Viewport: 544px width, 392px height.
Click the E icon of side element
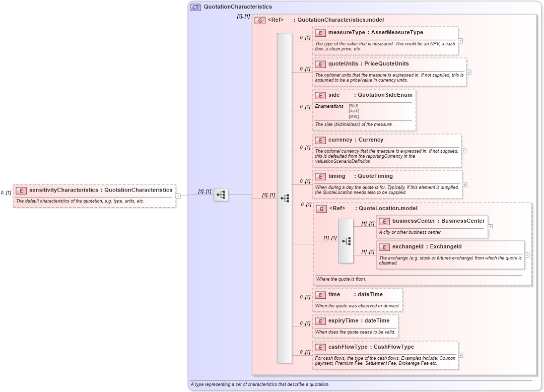[320, 95]
